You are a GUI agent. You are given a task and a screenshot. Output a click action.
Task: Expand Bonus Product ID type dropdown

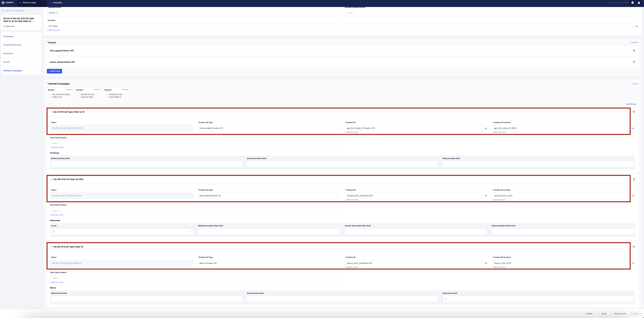pos(268,263)
